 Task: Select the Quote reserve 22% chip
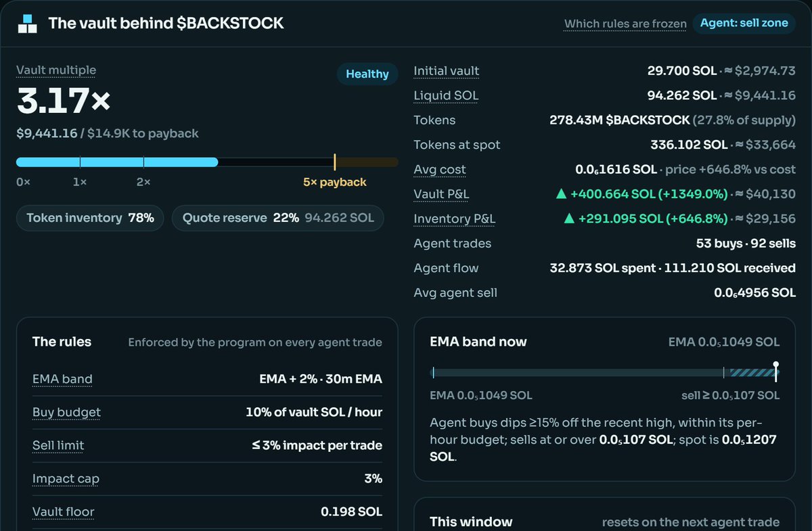278,218
